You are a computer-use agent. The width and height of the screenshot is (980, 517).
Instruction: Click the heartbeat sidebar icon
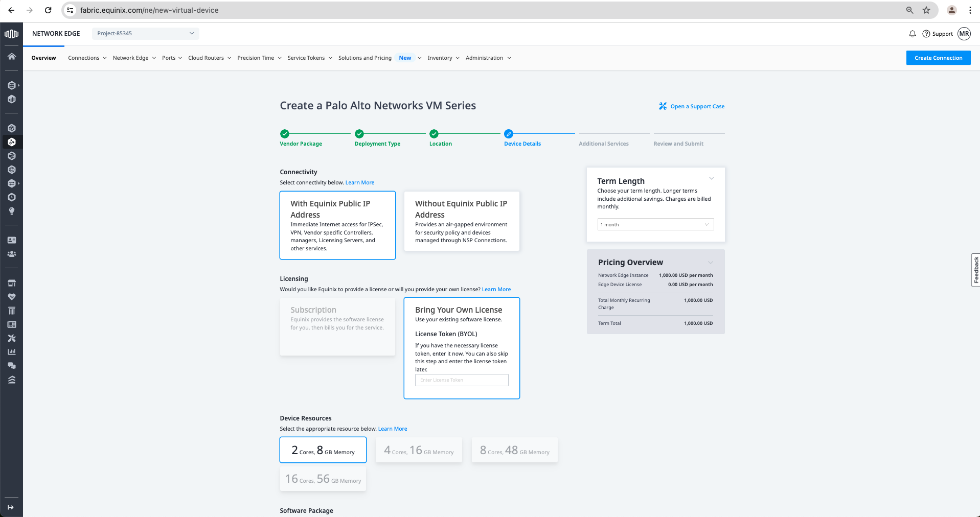click(x=12, y=297)
